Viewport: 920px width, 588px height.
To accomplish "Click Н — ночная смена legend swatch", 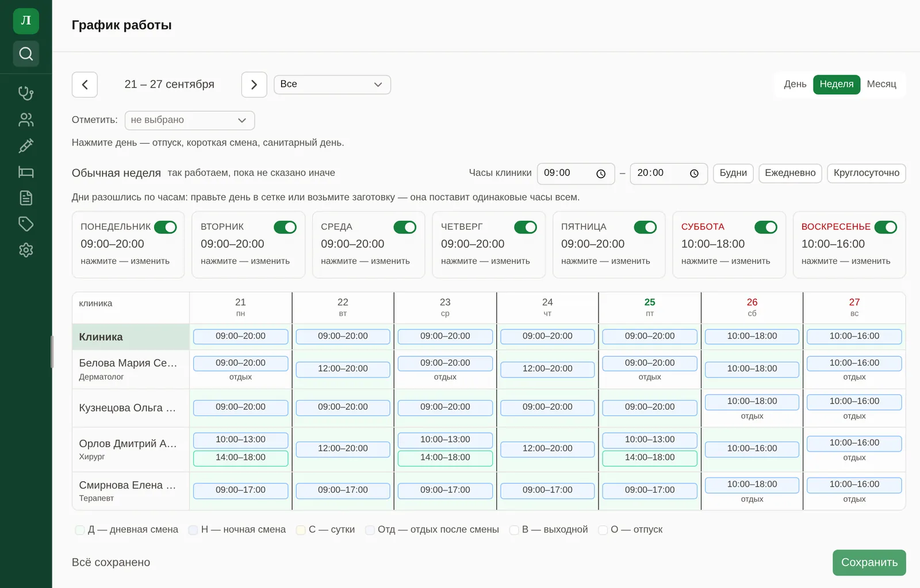I will click(193, 530).
